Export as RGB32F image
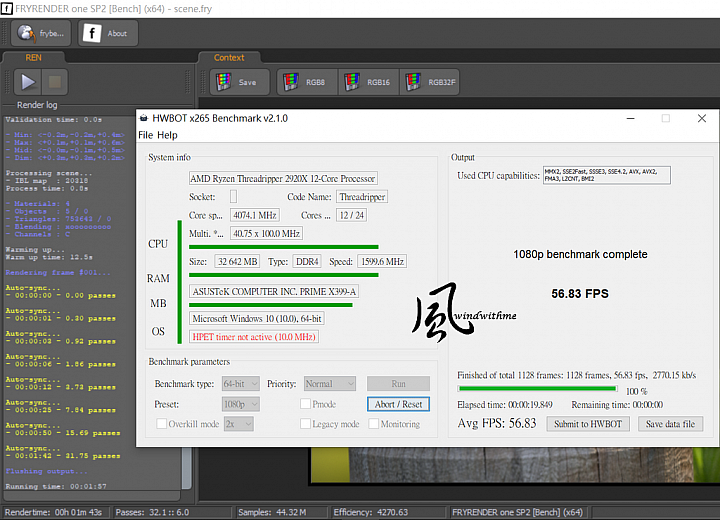The width and height of the screenshot is (720, 520). [x=430, y=82]
